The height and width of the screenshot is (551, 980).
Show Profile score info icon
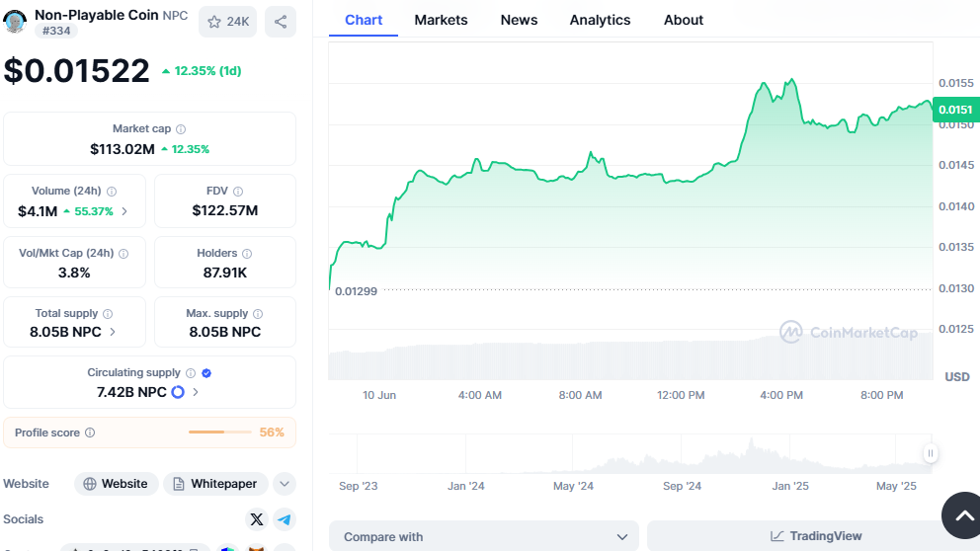click(90, 433)
